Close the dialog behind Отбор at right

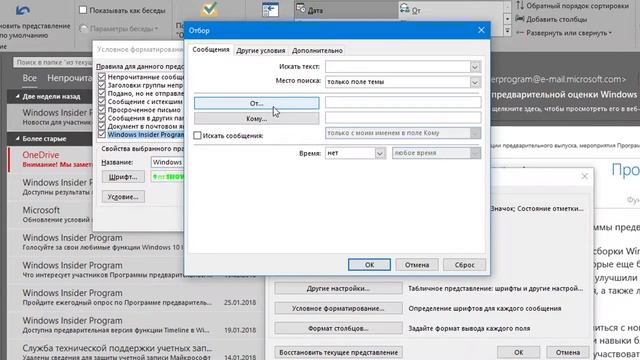[584, 176]
